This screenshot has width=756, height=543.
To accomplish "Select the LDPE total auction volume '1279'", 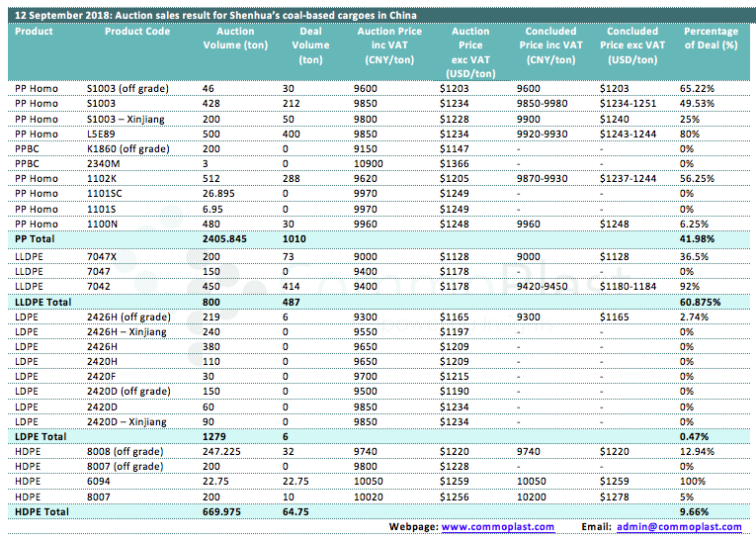I will point(214,437).
